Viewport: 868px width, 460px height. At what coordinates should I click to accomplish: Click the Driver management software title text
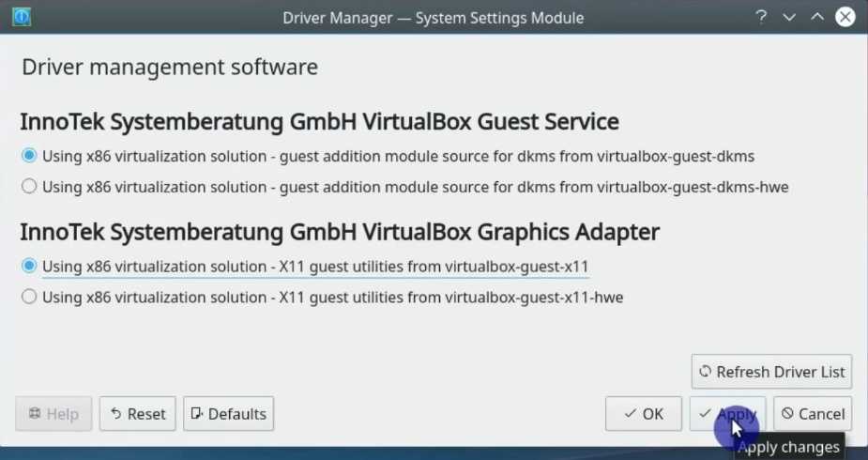click(x=170, y=68)
